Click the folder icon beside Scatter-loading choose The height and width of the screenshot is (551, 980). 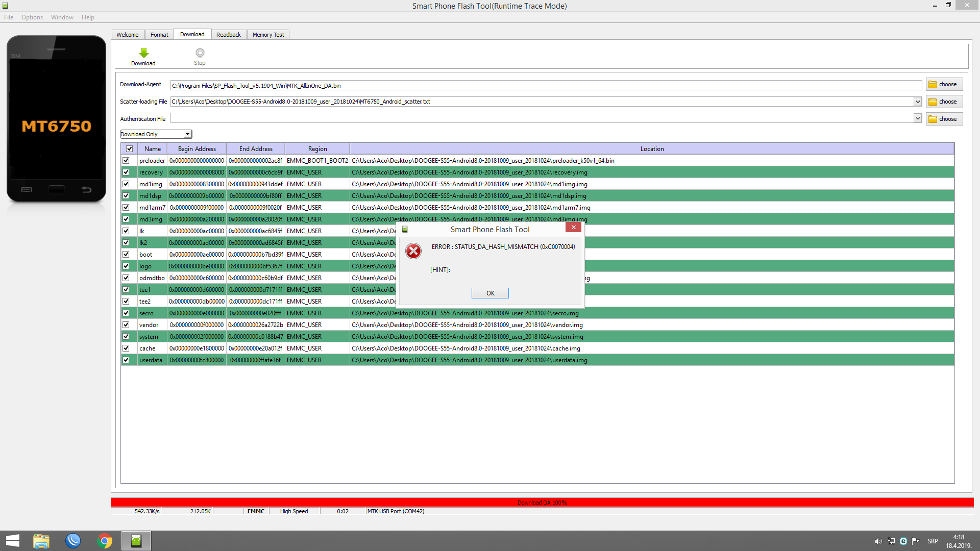(933, 102)
